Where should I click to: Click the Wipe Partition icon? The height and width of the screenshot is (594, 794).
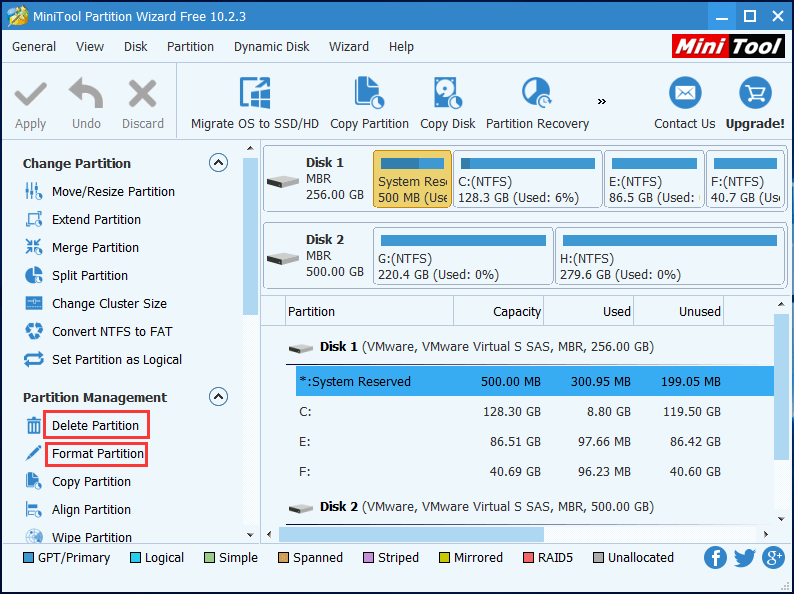[x=33, y=536]
